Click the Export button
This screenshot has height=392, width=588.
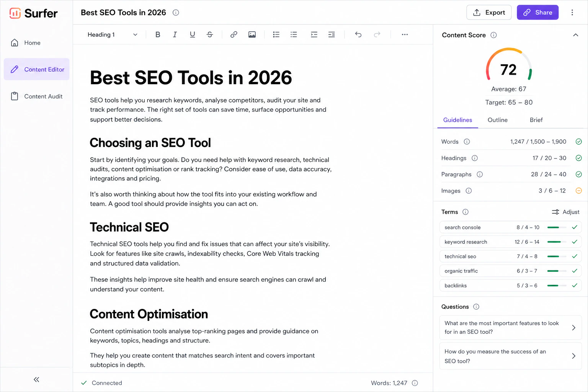click(x=489, y=12)
